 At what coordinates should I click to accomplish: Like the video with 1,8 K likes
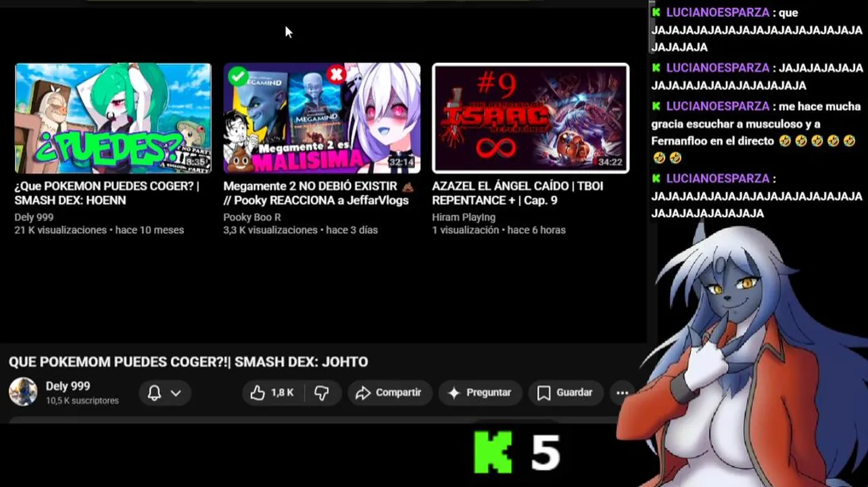[x=272, y=392]
